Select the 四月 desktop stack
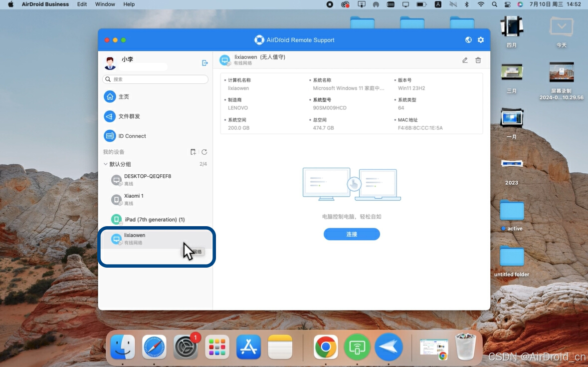The image size is (588, 367). point(512,31)
